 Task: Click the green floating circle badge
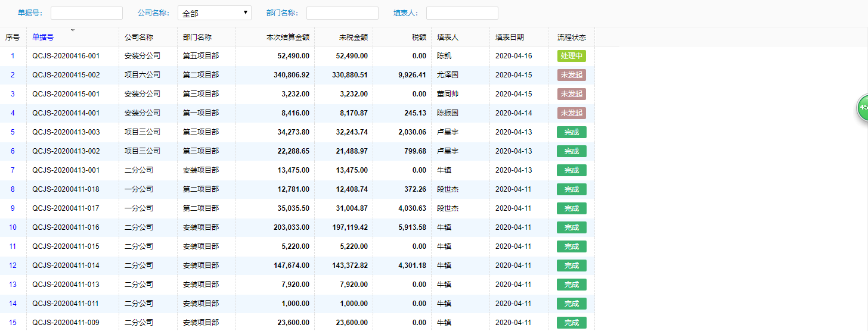pos(863,108)
